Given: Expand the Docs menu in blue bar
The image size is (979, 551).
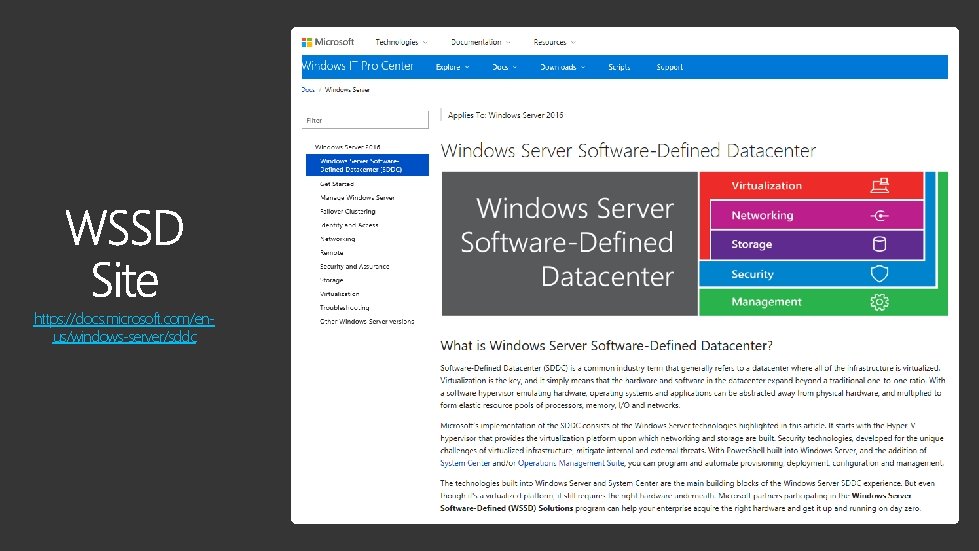Looking at the screenshot, I should (504, 67).
